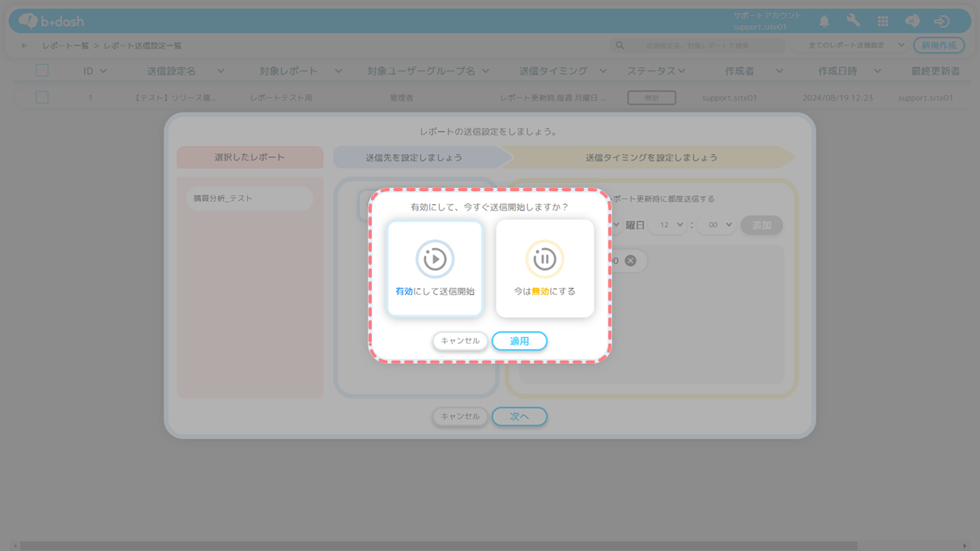Open the レポート一覧 breadcrumb link
980x551 pixels.
coord(66,46)
